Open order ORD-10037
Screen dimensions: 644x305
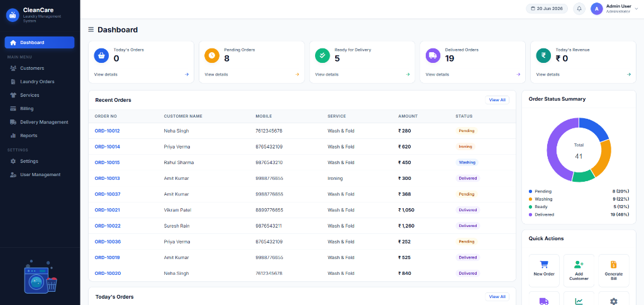tap(107, 194)
